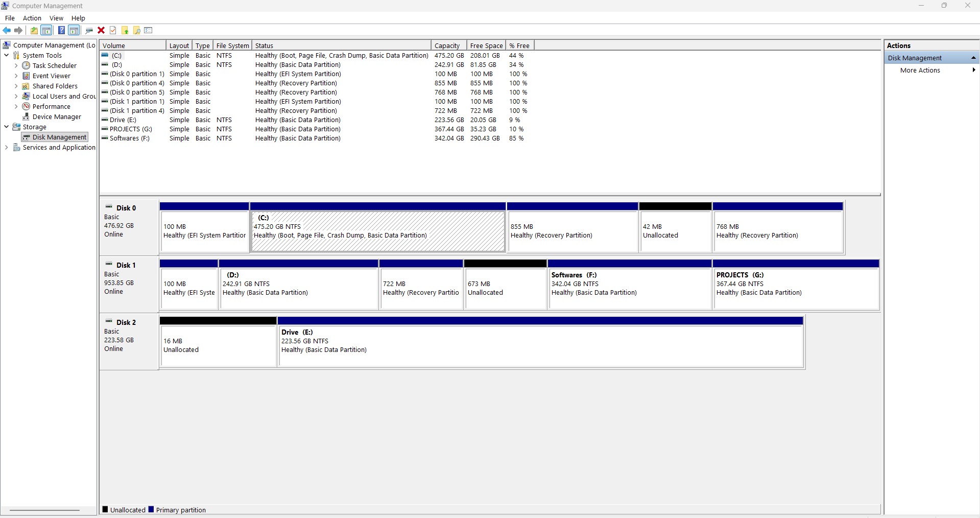The image size is (980, 518).
Task: Select the Disk Management tree node
Action: [55, 137]
